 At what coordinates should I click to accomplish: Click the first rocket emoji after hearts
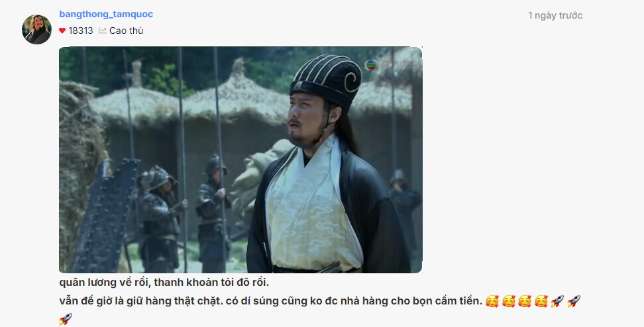557,301
